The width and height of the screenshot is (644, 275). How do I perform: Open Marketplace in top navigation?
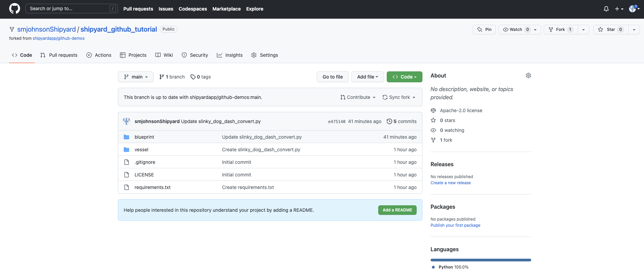pos(226,9)
